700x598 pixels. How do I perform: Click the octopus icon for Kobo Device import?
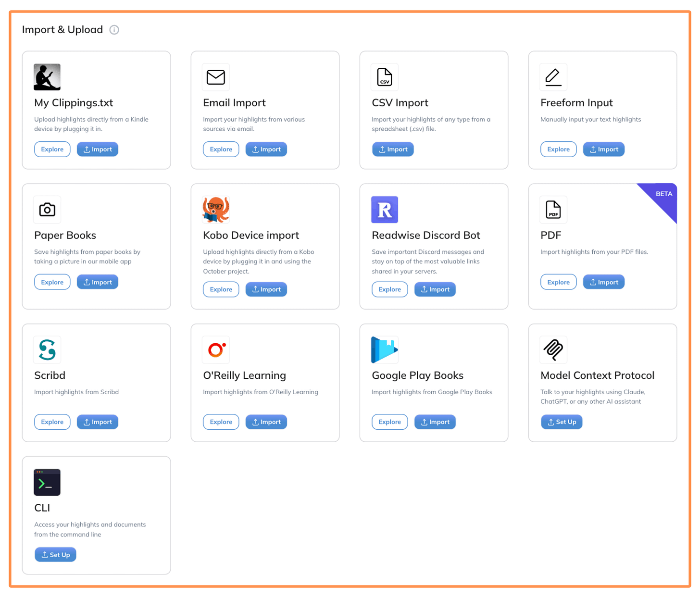click(x=216, y=210)
